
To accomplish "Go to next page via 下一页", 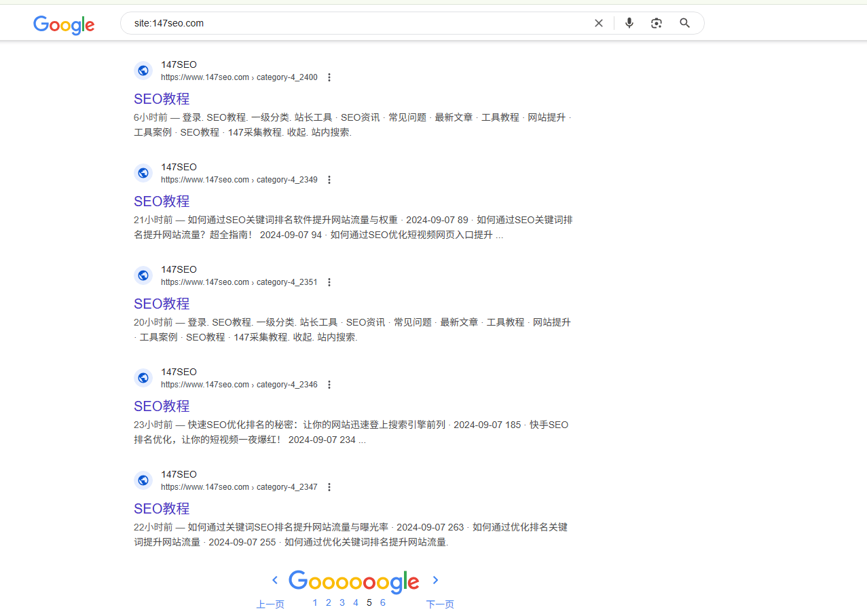I will point(440,604).
